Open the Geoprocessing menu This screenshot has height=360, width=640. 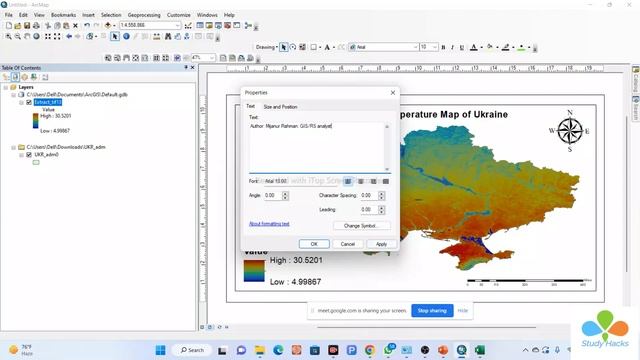coord(144,15)
